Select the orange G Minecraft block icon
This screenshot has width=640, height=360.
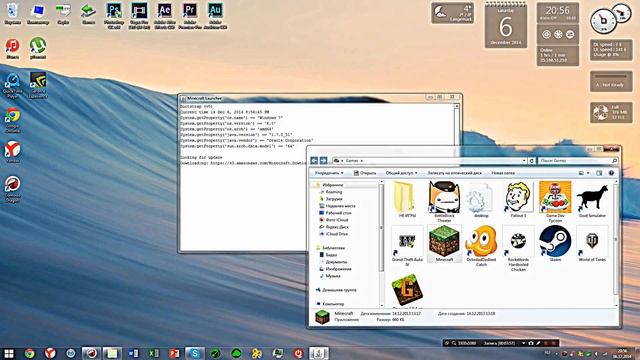407,290
